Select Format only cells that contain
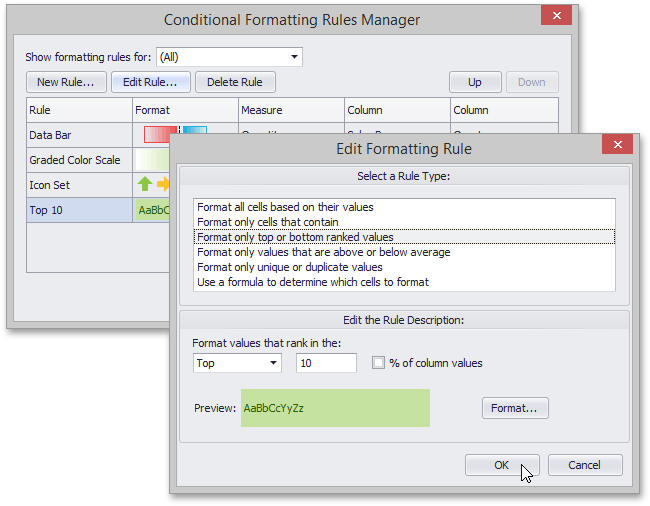The image size is (650, 506). pos(268,222)
